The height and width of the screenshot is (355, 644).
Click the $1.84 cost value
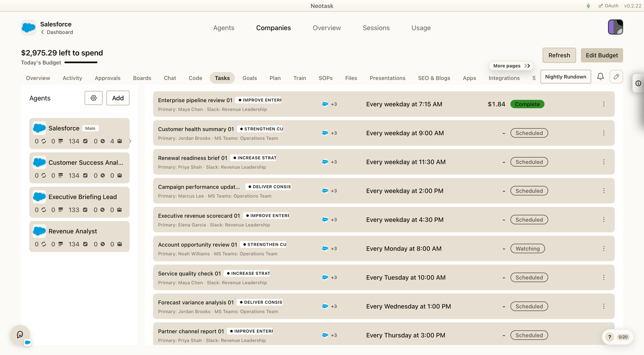coord(496,104)
